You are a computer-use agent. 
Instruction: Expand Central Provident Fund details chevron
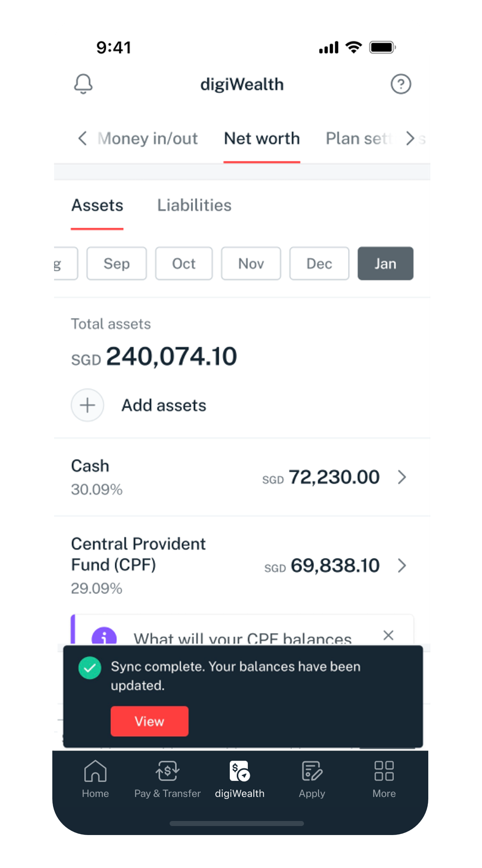[402, 565]
